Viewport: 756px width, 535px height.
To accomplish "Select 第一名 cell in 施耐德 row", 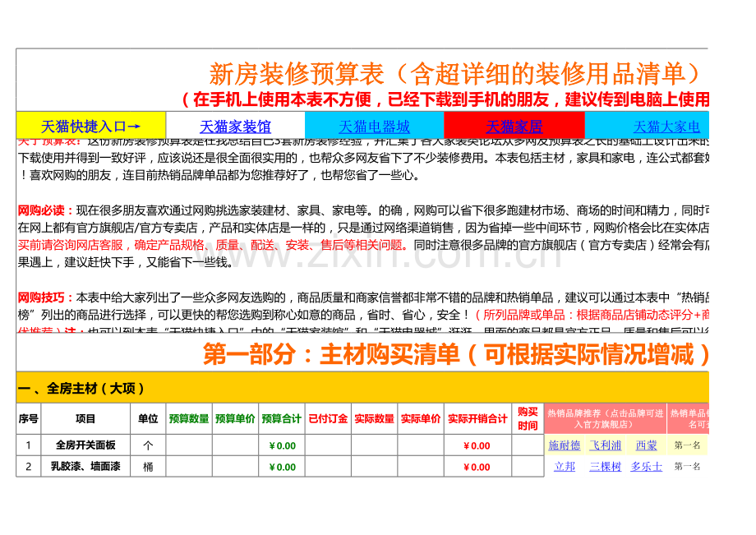I will (x=688, y=445).
